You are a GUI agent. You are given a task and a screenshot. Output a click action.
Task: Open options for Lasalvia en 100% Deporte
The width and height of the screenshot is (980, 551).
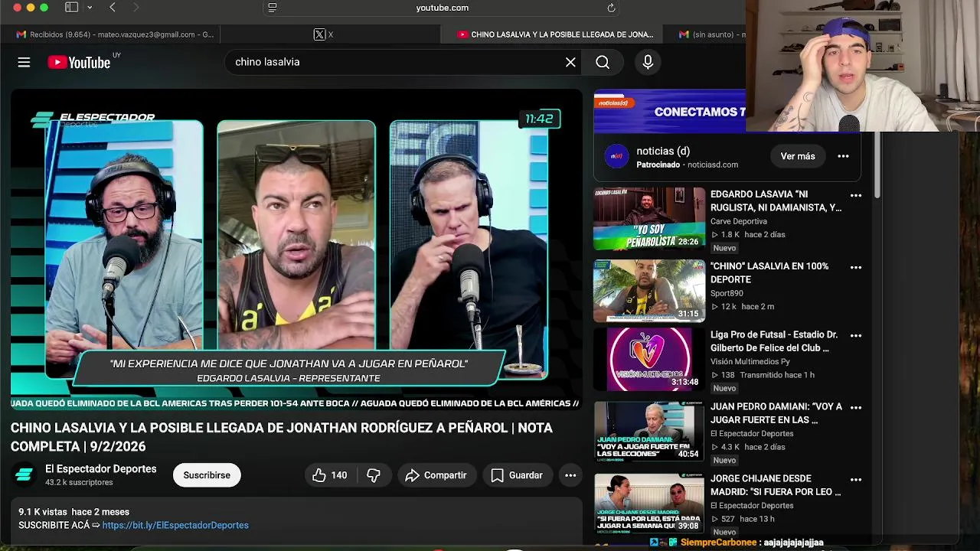(x=856, y=268)
